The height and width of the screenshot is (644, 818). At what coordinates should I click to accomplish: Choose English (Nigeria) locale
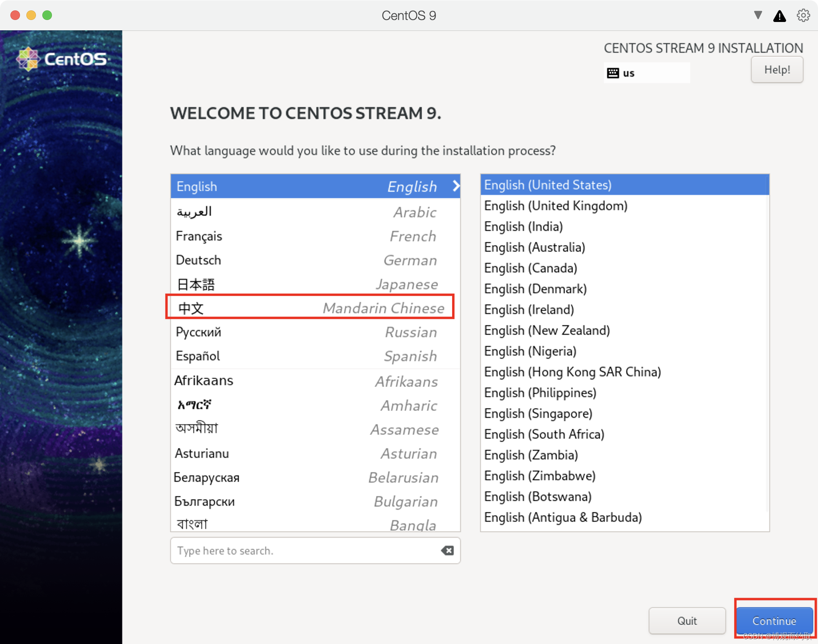[625, 351]
